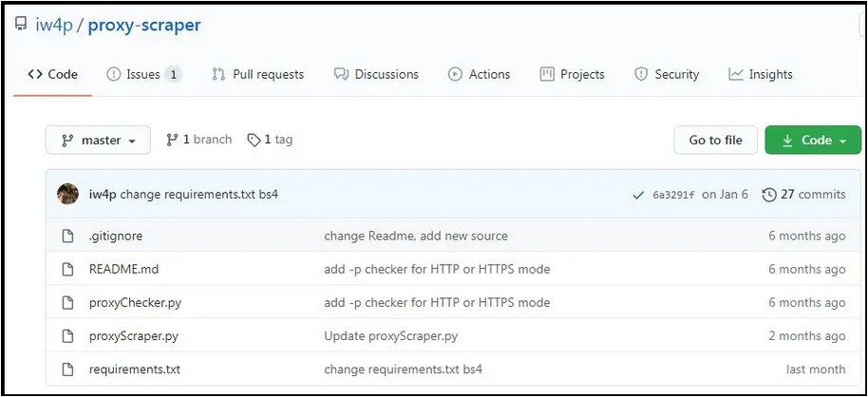Click the file icon beside requirements.txt

(67, 369)
